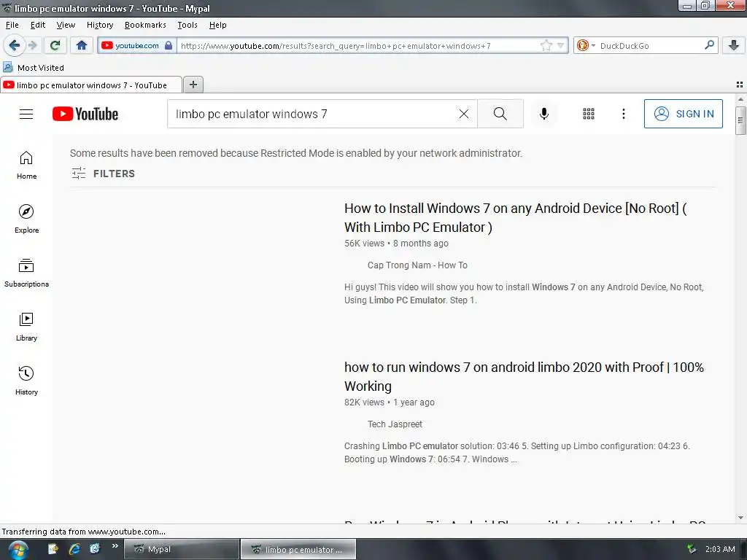Open the Bookmarks menu
Viewport: 747px width, 560px height.
(145, 25)
